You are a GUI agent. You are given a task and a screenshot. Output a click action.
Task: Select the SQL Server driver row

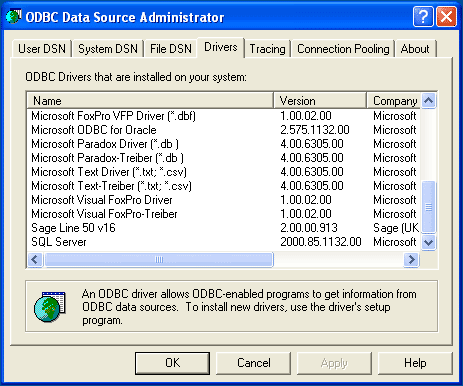pos(223,242)
